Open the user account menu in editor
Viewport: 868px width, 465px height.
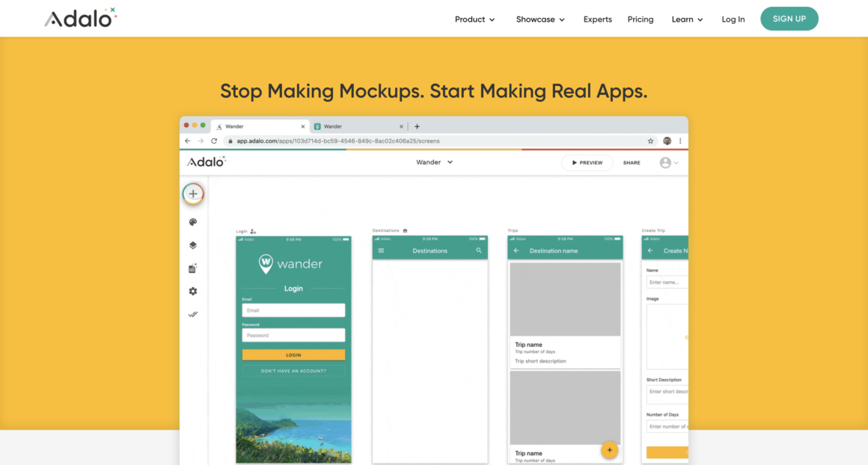tap(669, 162)
